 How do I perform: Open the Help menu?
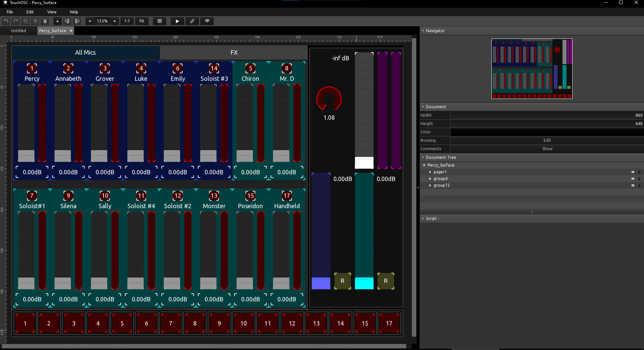[74, 12]
